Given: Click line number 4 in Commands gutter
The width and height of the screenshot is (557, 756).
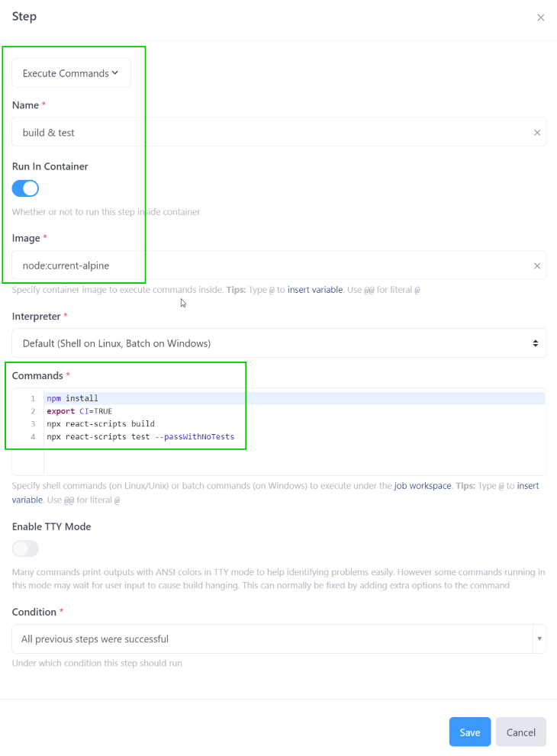Looking at the screenshot, I should (31, 436).
